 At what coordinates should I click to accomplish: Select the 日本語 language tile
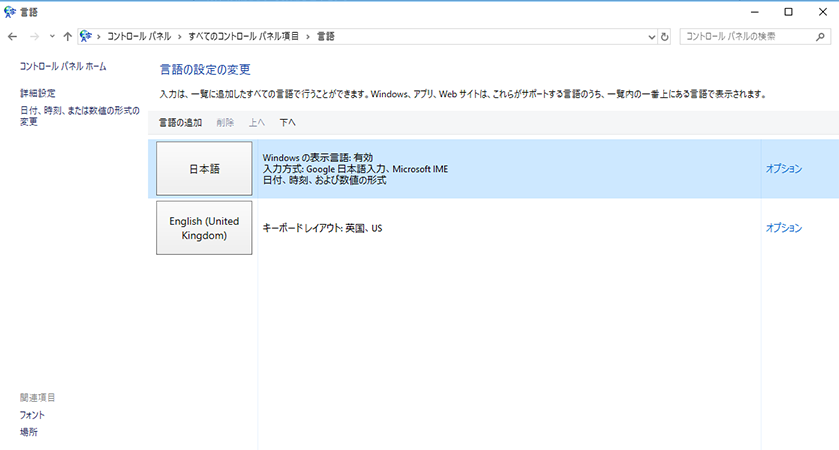pyautogui.click(x=204, y=169)
